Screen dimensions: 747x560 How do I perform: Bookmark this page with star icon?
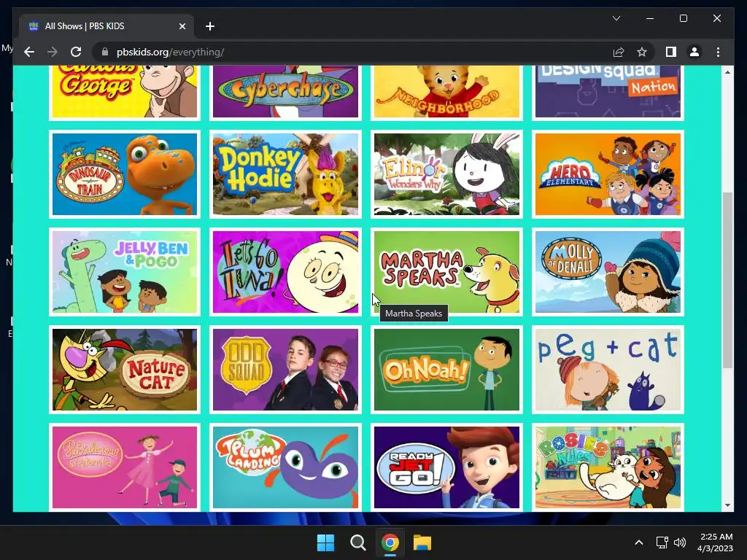642,52
